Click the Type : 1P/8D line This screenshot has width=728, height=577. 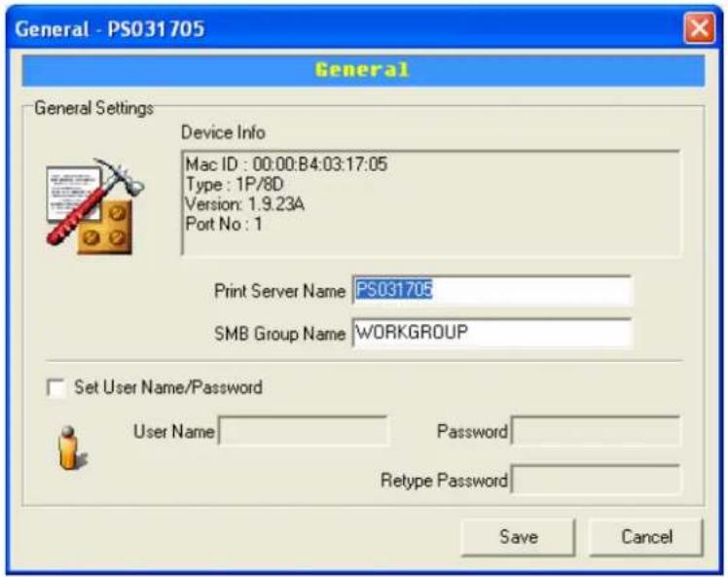(x=235, y=184)
